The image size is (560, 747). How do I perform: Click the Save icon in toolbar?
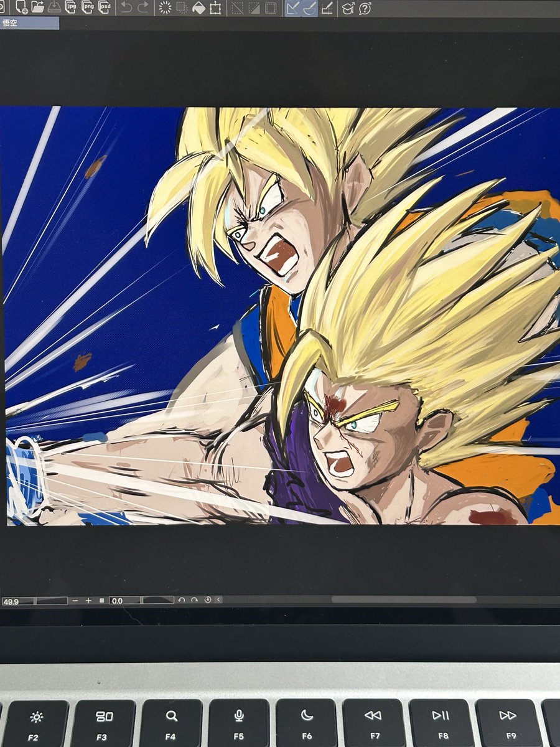point(54,7)
